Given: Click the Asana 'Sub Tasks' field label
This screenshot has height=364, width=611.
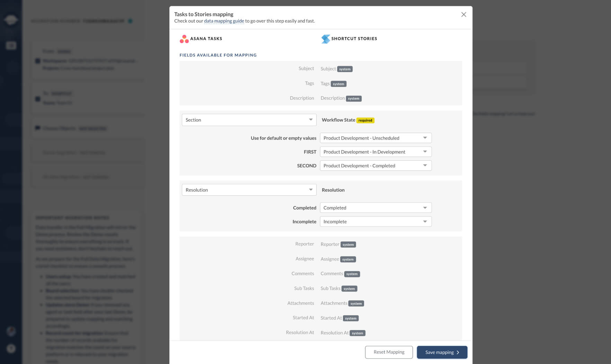Looking at the screenshot, I should pyautogui.click(x=304, y=288).
